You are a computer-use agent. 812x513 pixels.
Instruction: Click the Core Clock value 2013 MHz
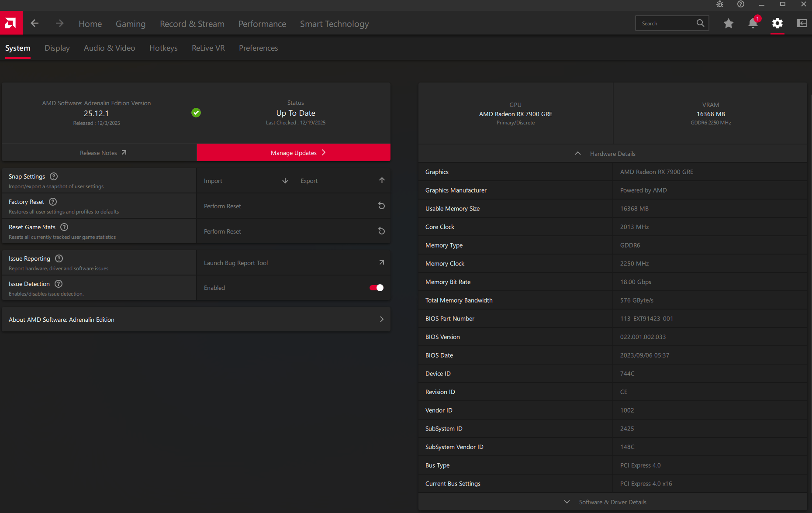[x=634, y=227]
